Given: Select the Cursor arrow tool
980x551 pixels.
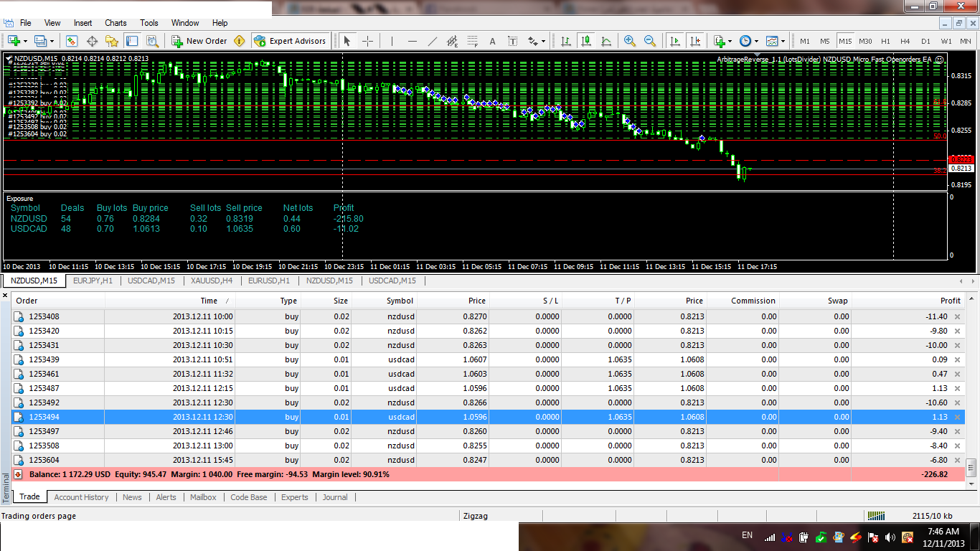Looking at the screenshot, I should 348,41.
